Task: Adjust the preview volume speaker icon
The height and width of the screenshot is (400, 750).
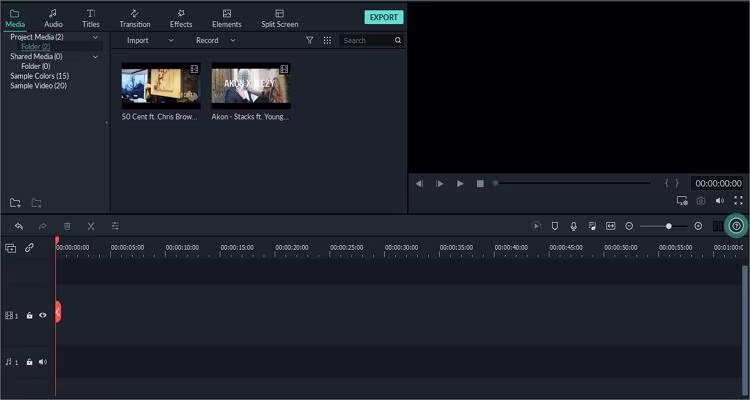Action: [719, 201]
